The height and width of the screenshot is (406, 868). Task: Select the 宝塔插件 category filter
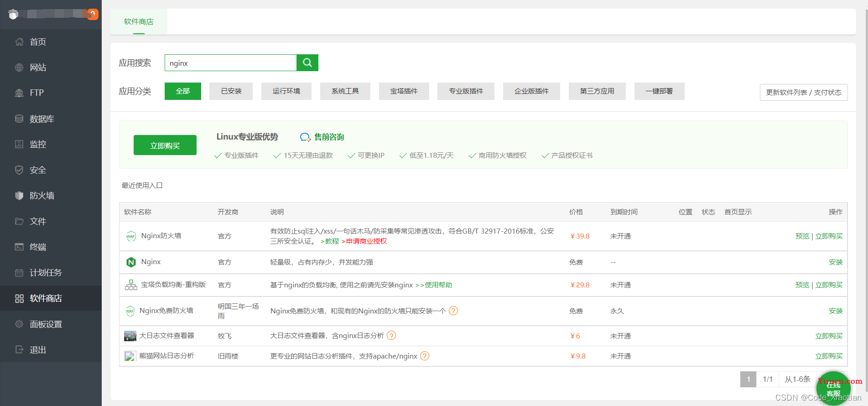pos(404,91)
